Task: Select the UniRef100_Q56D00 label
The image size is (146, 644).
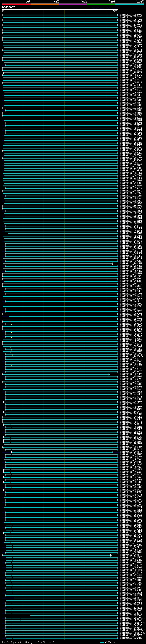Action: pyautogui.click(x=131, y=361)
